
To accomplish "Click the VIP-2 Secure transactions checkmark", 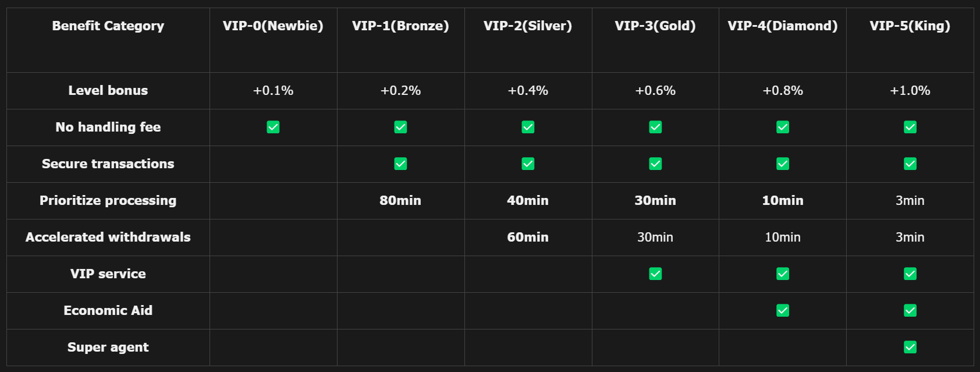I will (528, 164).
